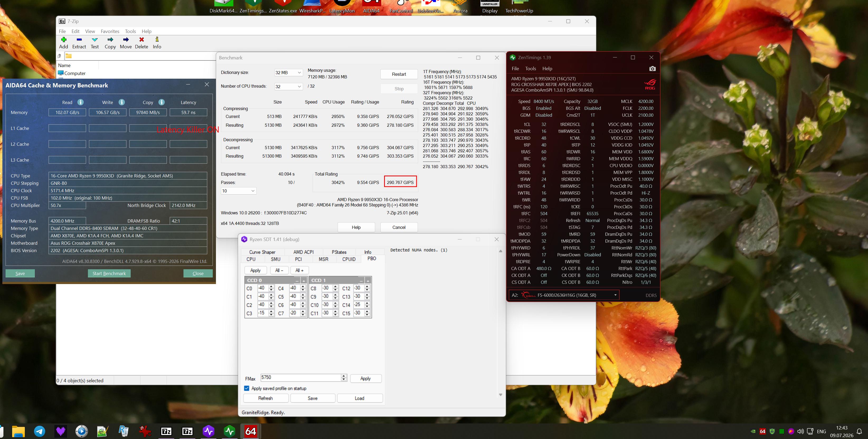Click the CCD 0 minus button
The height and width of the screenshot is (439, 868).
click(297, 280)
